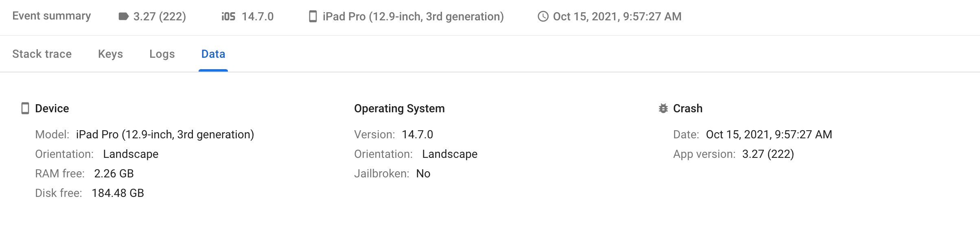Click the version tag icon beside 3.27 (222)
The width and height of the screenshot is (980, 227).
pyautogui.click(x=123, y=16)
